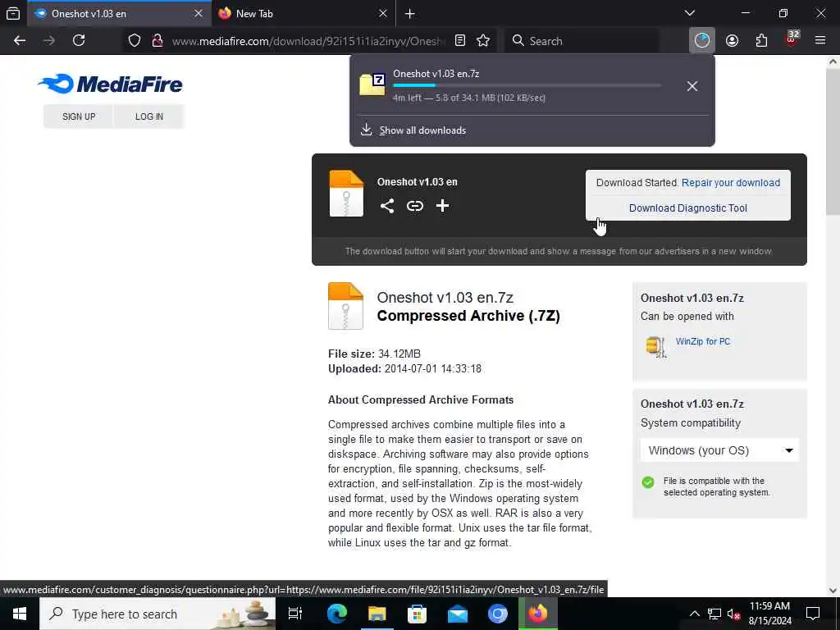The width and height of the screenshot is (840, 630).
Task: Reload the current page
Action: click(79, 41)
